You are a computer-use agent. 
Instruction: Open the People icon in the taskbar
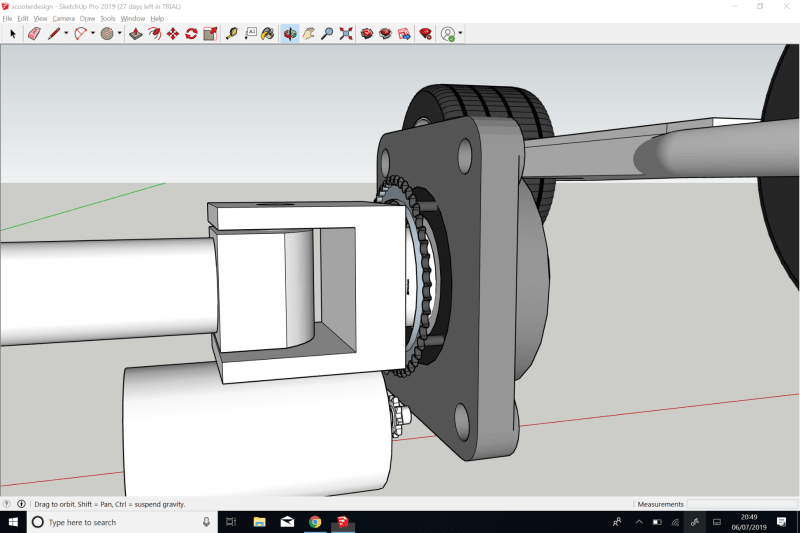[x=617, y=522]
